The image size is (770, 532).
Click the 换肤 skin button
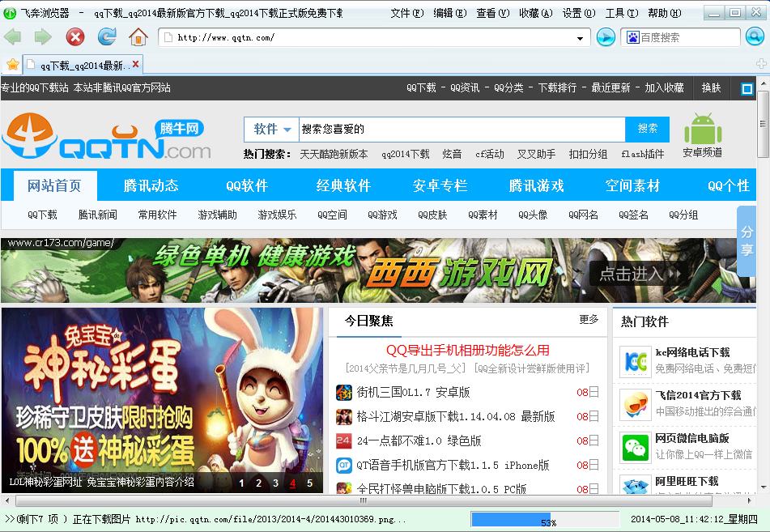point(711,88)
